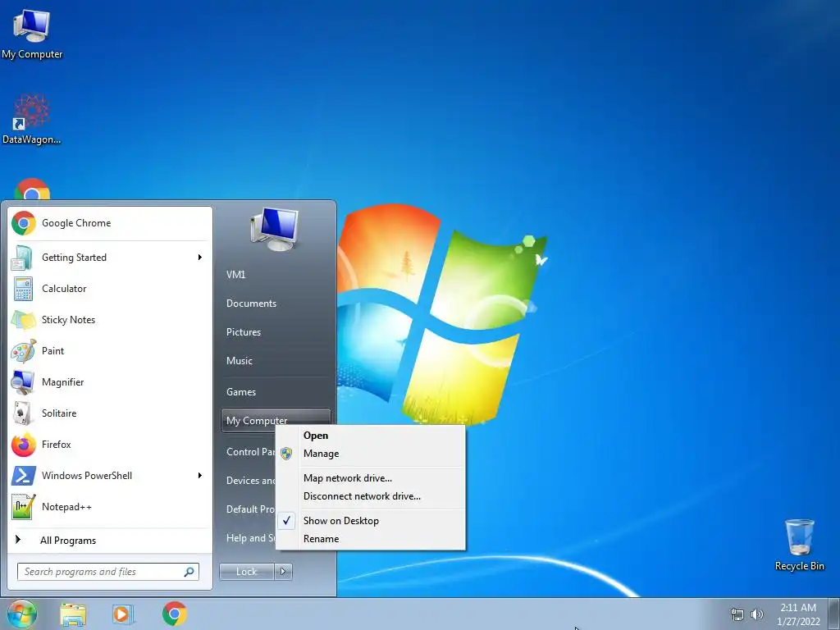Click the Solitaire label
The height and width of the screenshot is (630, 840).
59,413
